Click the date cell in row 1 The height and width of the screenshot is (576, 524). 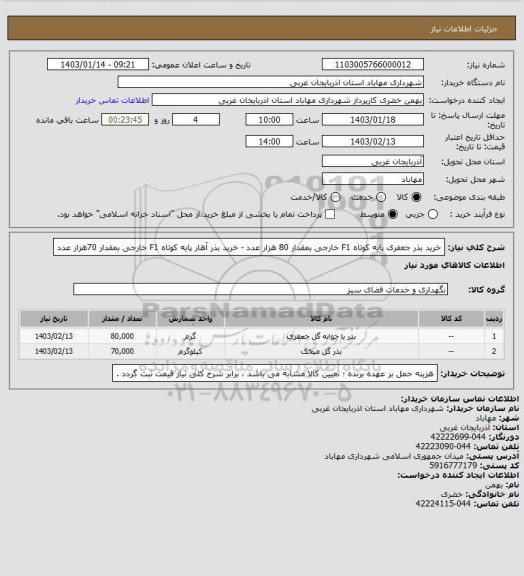54,336
